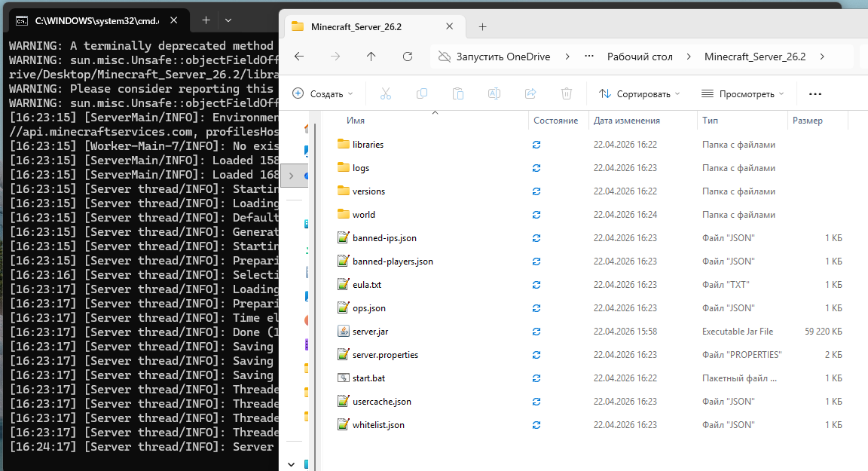The height and width of the screenshot is (471, 868).
Task: Expand the Просмотреть view dropdown
Action: pos(742,93)
